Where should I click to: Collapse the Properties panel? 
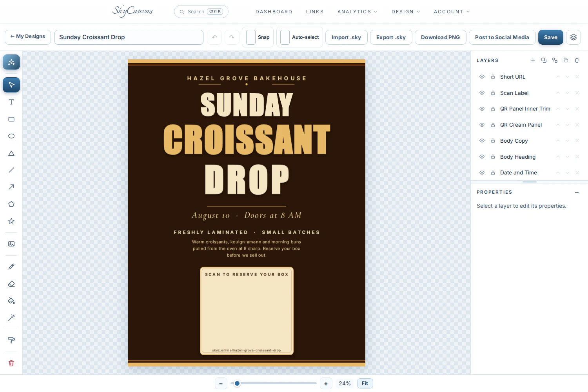(577, 192)
